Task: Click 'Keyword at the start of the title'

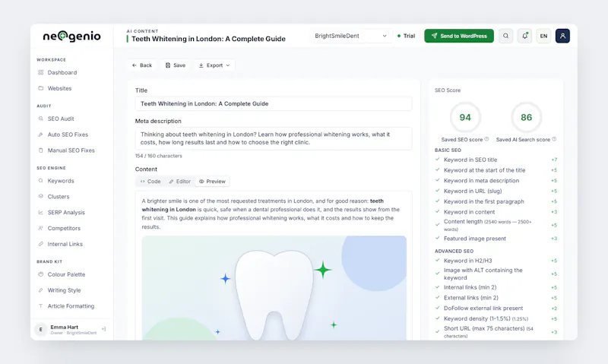Action: coord(496,170)
